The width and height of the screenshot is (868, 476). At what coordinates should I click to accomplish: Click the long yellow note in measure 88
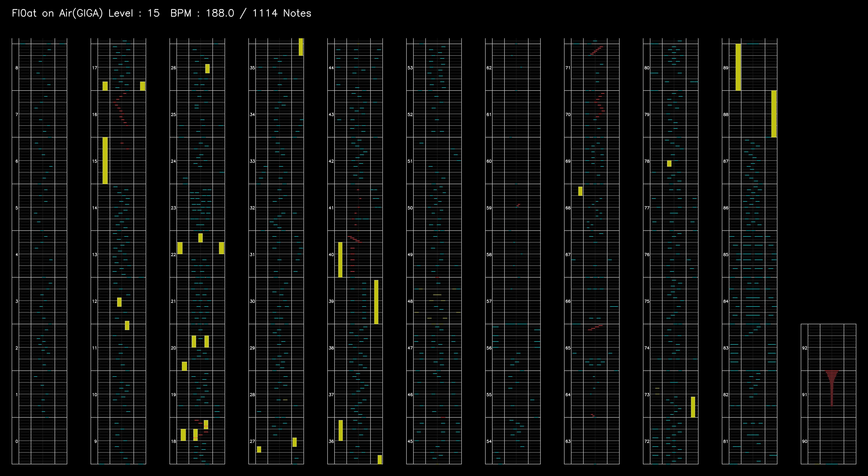(x=774, y=114)
